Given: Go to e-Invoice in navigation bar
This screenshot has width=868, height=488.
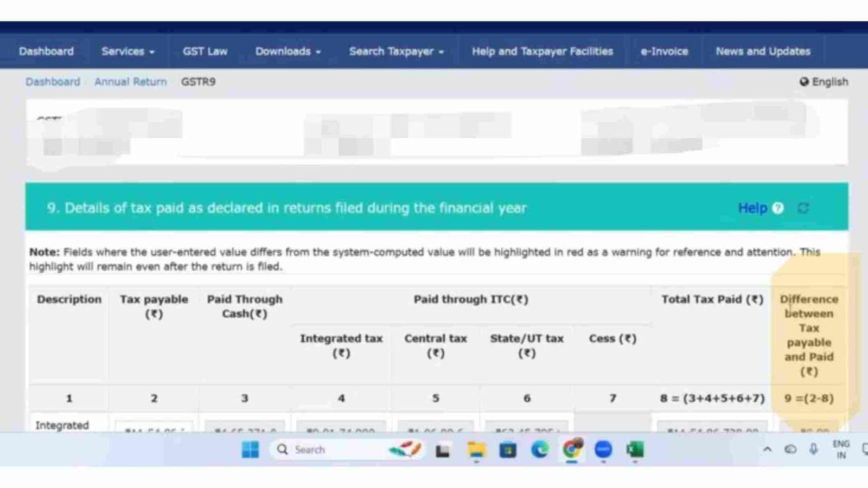Looking at the screenshot, I should pyautogui.click(x=664, y=52).
